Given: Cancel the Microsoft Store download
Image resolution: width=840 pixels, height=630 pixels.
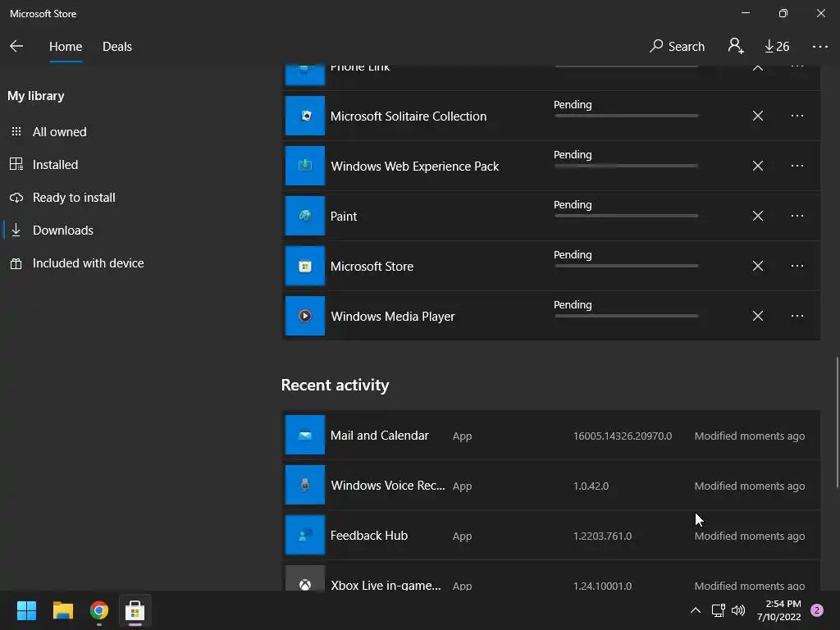Looking at the screenshot, I should tap(757, 266).
